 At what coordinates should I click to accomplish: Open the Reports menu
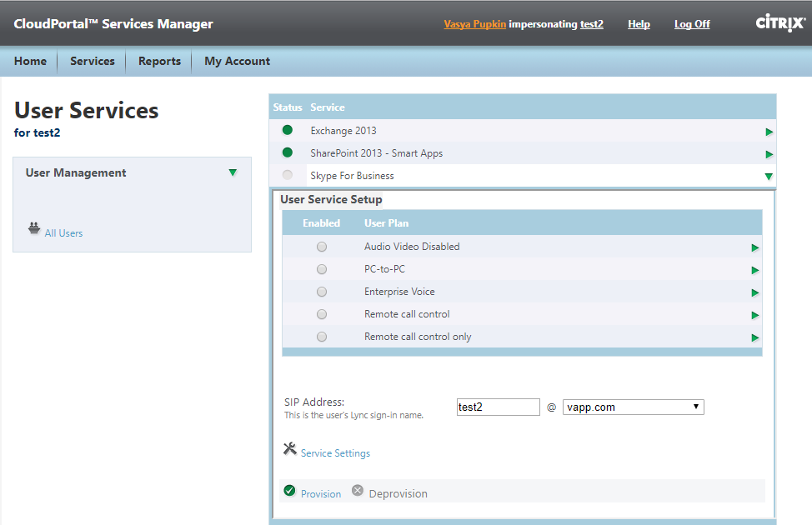tap(159, 61)
